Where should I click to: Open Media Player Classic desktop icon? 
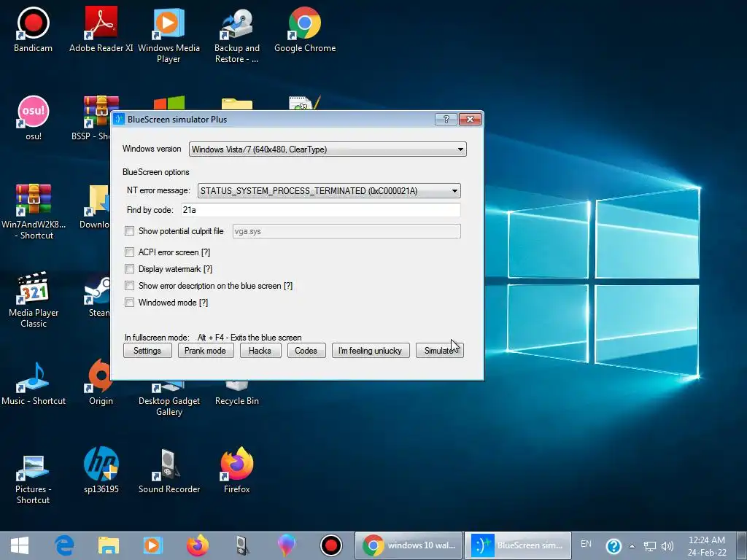click(34, 300)
